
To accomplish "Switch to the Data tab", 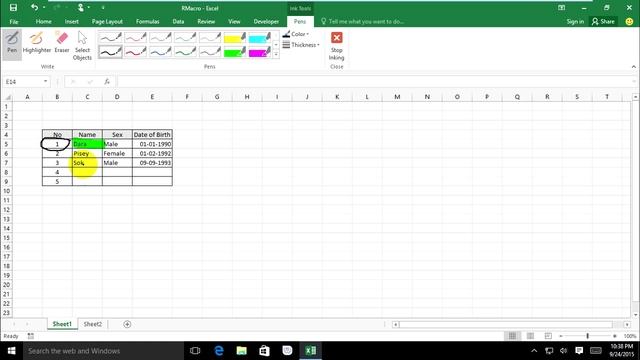I will point(178,22).
